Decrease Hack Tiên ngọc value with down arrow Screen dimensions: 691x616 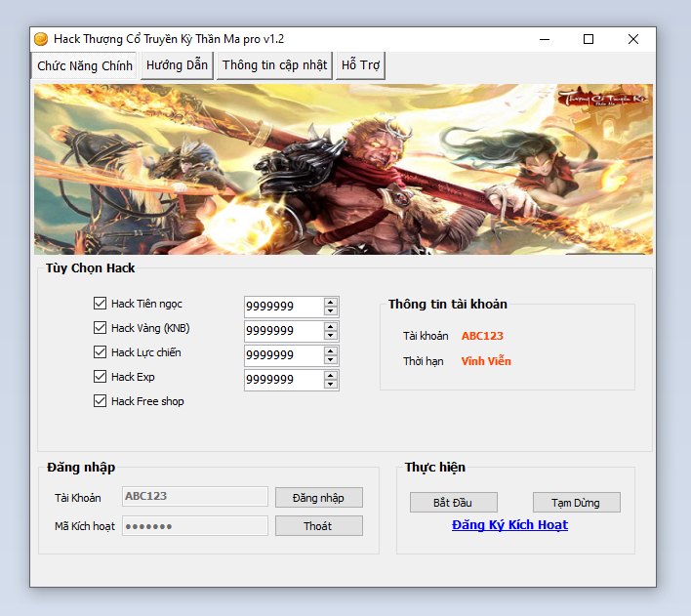(x=331, y=311)
